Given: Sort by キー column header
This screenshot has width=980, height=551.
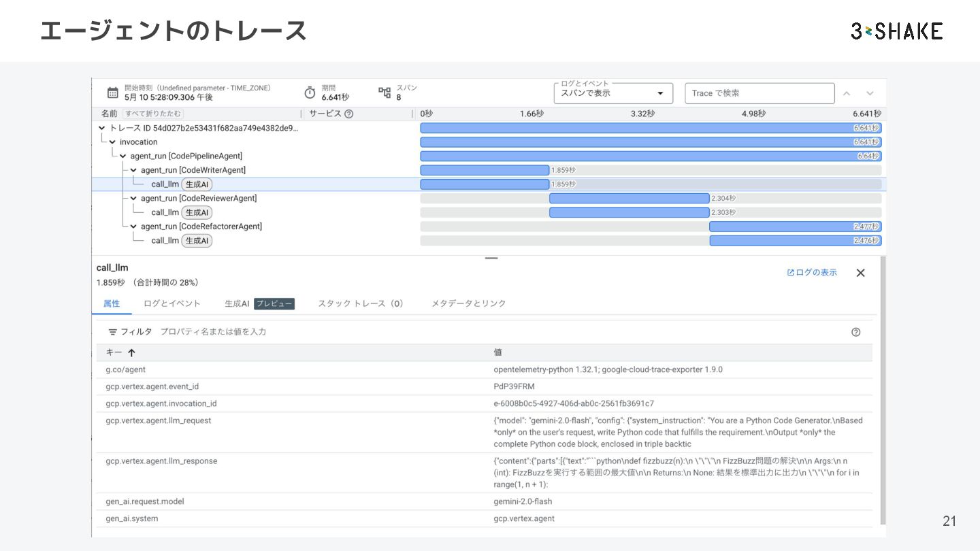Looking at the screenshot, I should coord(120,352).
